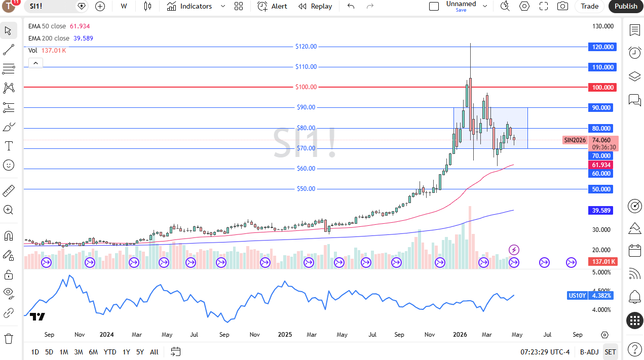Select the 6M date range

tap(93, 352)
